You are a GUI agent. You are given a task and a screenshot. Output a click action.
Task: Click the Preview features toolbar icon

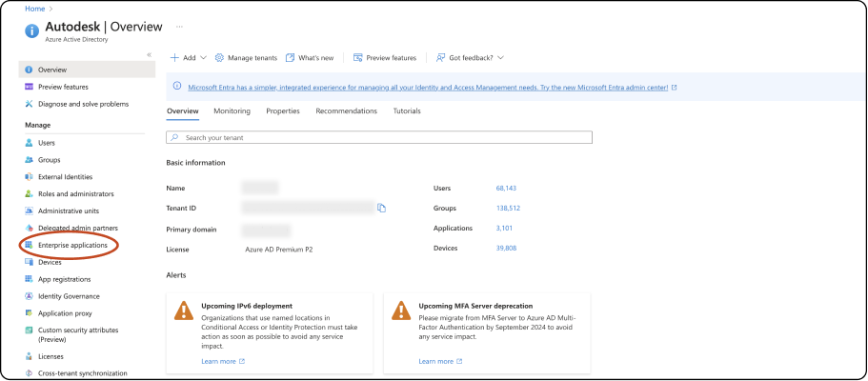(x=358, y=57)
